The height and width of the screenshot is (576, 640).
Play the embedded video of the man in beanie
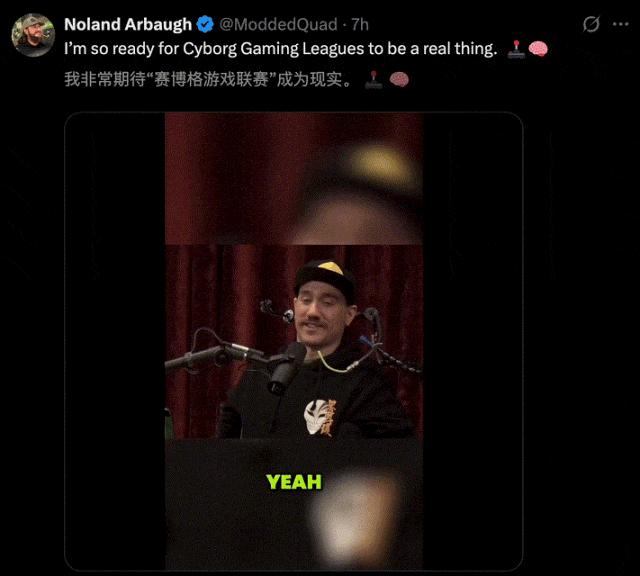(x=293, y=341)
